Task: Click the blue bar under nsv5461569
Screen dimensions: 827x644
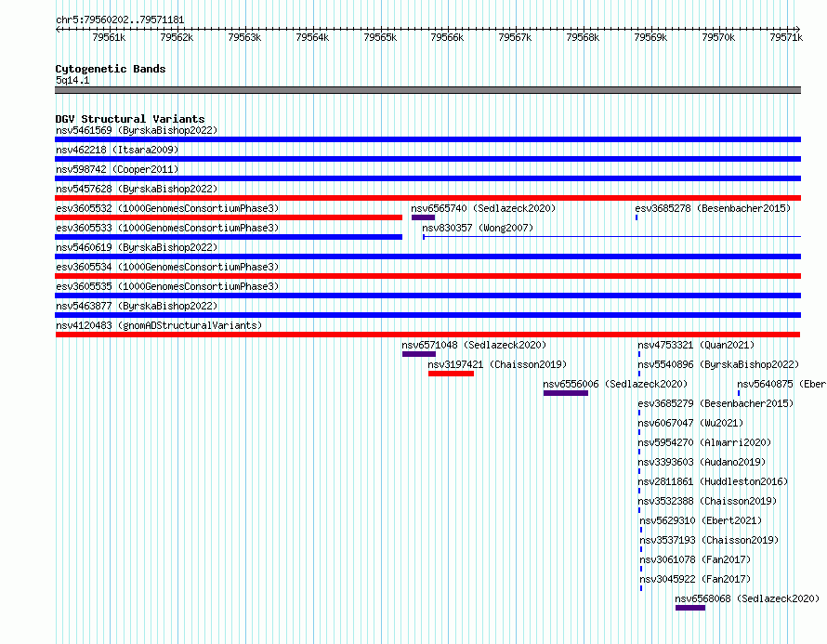Action: click(427, 139)
